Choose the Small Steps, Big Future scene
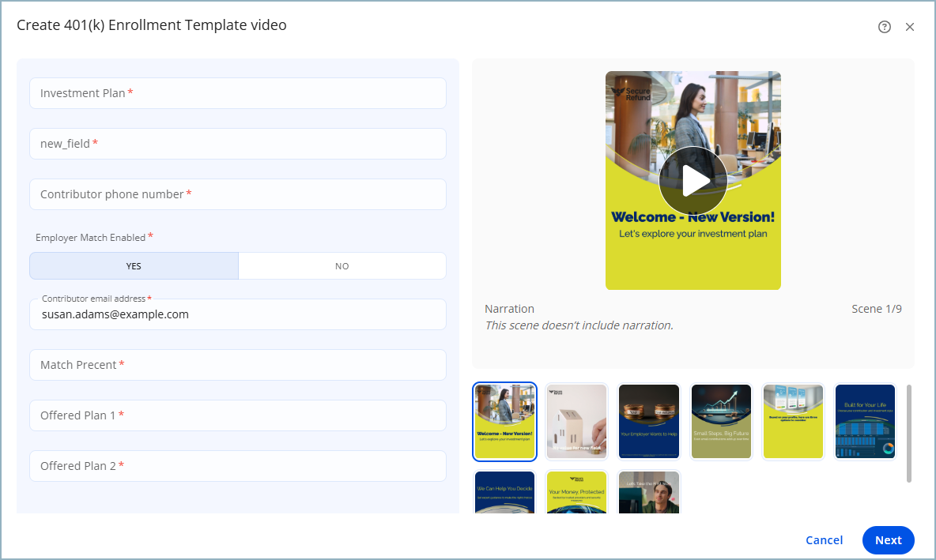936x560 pixels. point(721,422)
